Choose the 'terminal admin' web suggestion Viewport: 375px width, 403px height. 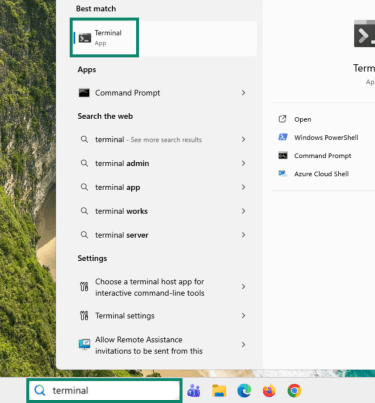pyautogui.click(x=122, y=163)
